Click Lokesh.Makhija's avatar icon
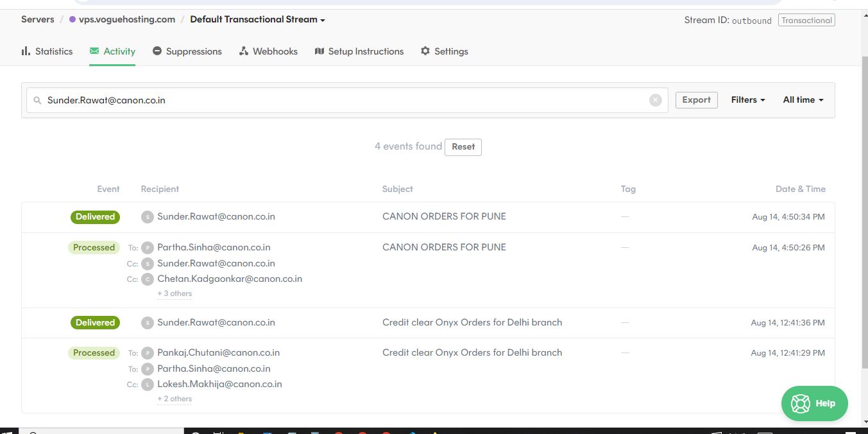Viewport: 868px width, 434px height. 148,385
